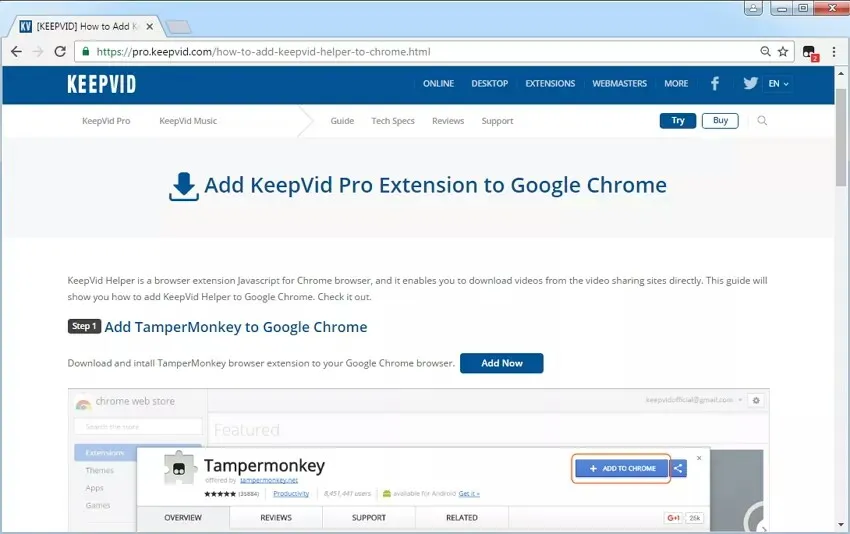This screenshot has width=850, height=534.
Task: Click the browser forward arrow
Action: (38, 52)
